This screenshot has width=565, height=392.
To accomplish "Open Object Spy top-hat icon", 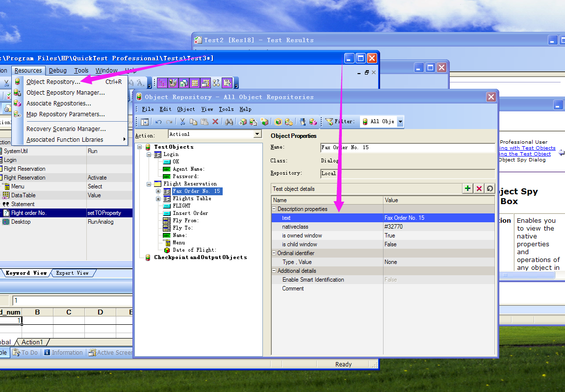I will [x=302, y=122].
